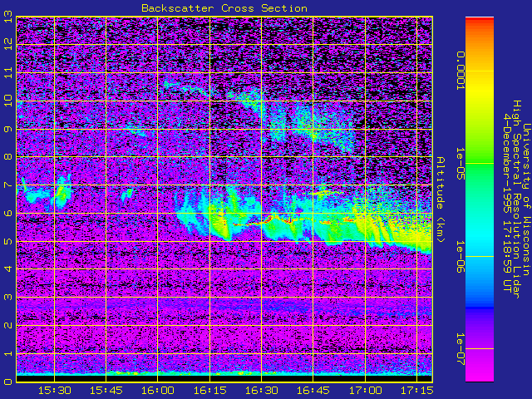Image resolution: width=532 pixels, height=399 pixels.
Task: Select altitude tick label 11
Action: coord(8,72)
